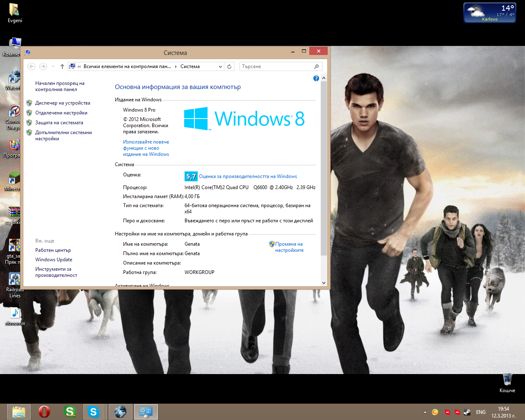Go back with the navigation arrow
This screenshot has width=525, height=420.
tap(32, 66)
